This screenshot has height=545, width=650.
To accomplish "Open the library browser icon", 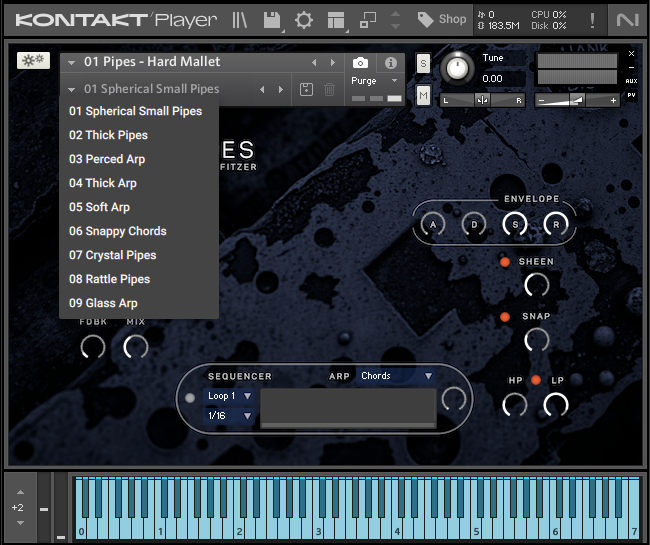I will click(239, 19).
